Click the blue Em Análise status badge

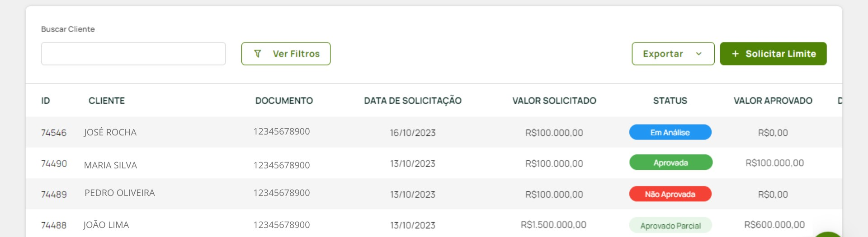tap(670, 132)
